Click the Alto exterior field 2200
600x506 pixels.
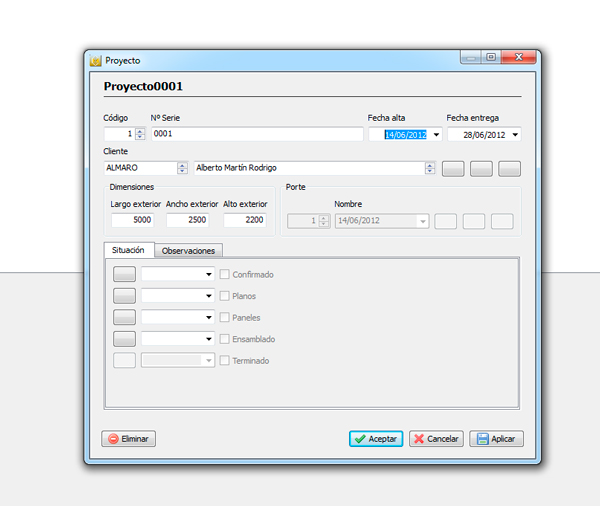click(x=245, y=220)
